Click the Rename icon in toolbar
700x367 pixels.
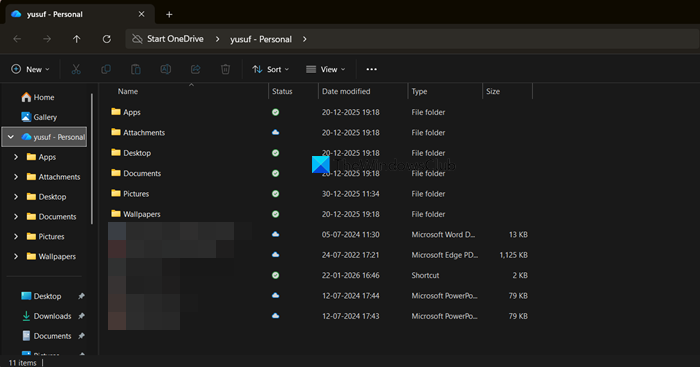[x=166, y=69]
